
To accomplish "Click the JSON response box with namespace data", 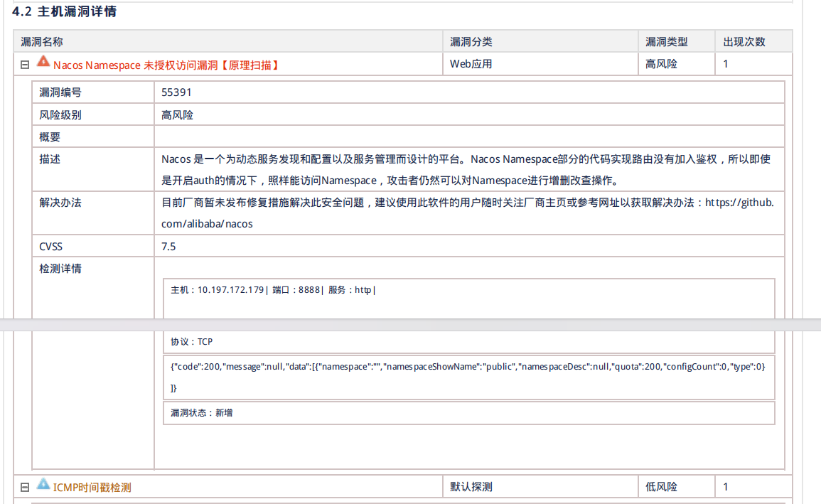I will (x=468, y=377).
